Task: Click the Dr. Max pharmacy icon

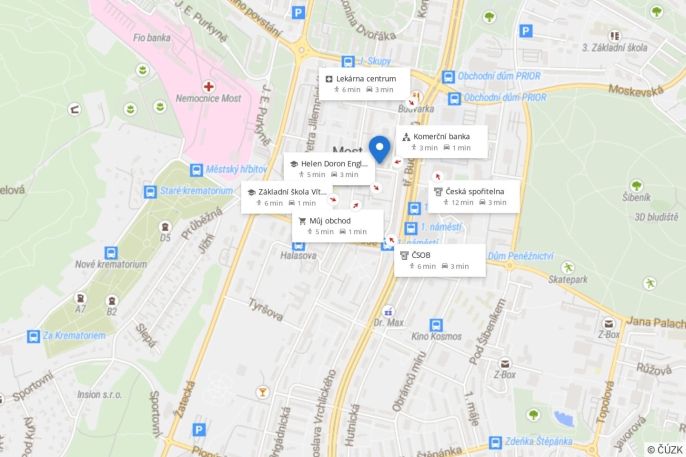Action: coord(388,312)
